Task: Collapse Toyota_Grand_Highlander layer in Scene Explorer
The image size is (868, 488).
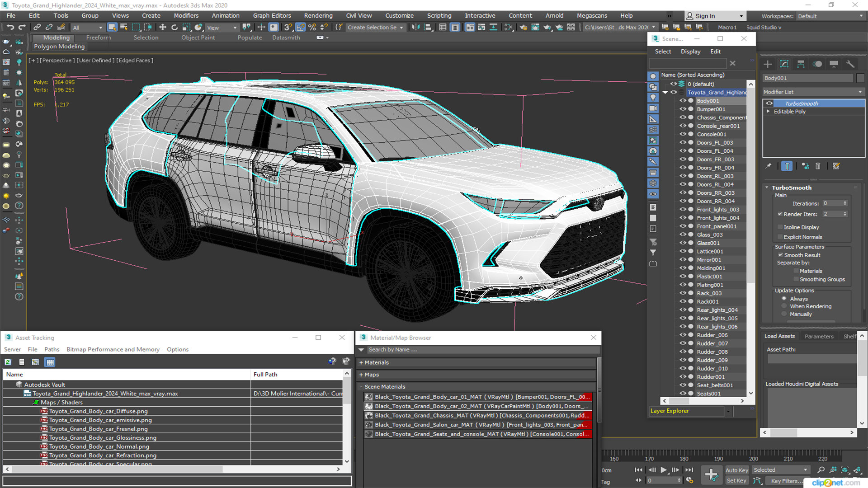Action: tap(665, 93)
